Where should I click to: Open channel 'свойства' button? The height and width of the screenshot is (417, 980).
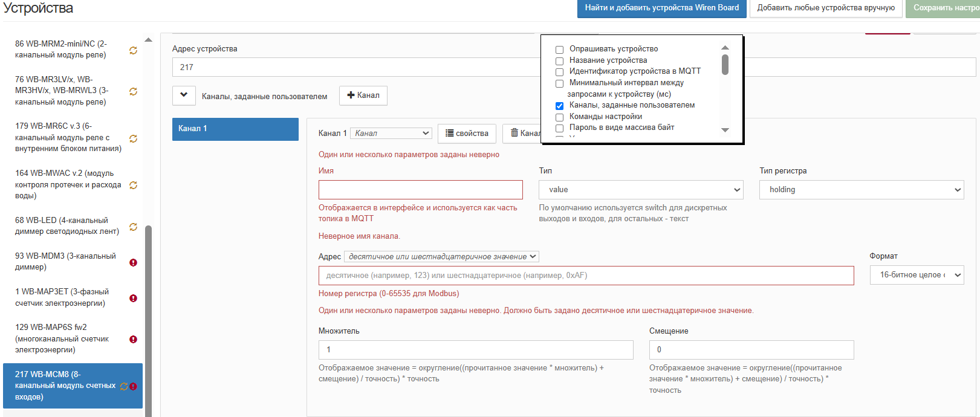tap(467, 134)
